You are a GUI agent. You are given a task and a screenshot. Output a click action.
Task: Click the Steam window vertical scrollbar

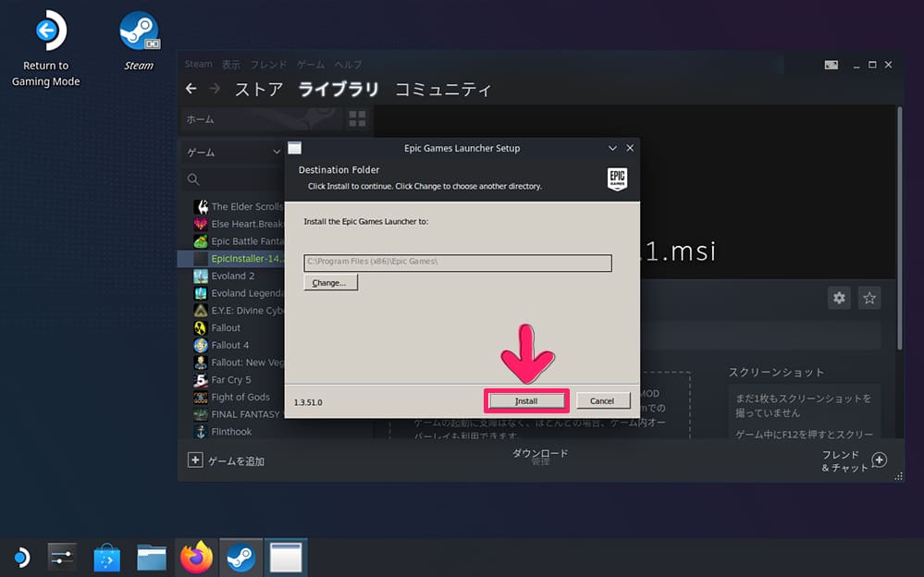coord(899,227)
